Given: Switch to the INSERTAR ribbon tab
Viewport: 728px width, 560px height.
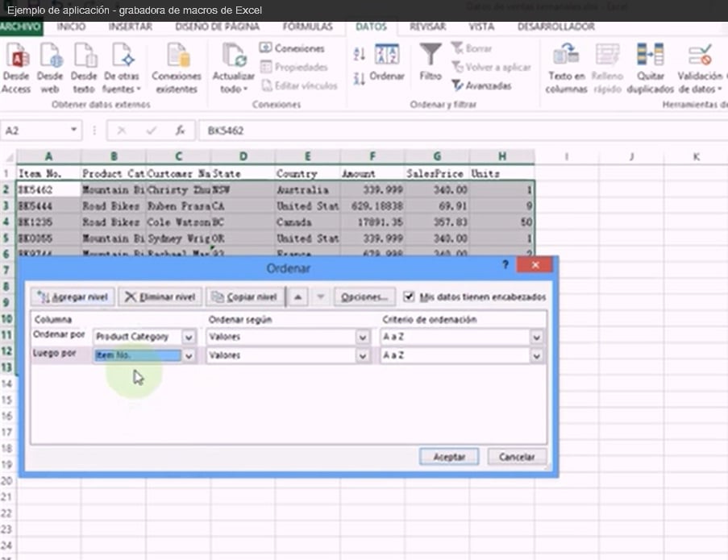Looking at the screenshot, I should point(130,27).
